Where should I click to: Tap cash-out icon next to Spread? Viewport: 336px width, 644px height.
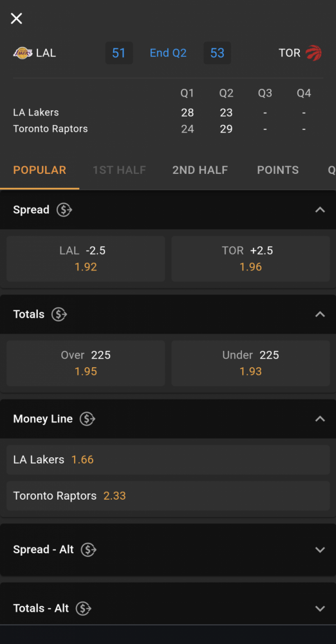64,210
